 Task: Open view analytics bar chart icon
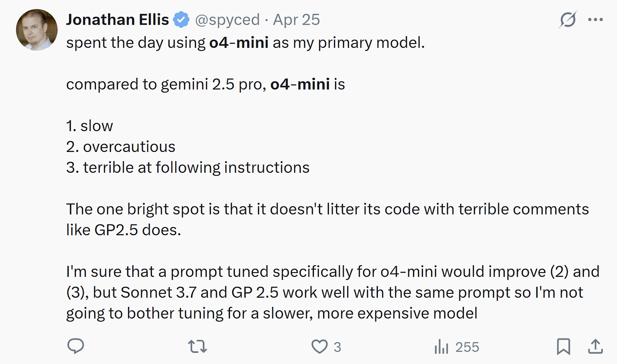441,346
